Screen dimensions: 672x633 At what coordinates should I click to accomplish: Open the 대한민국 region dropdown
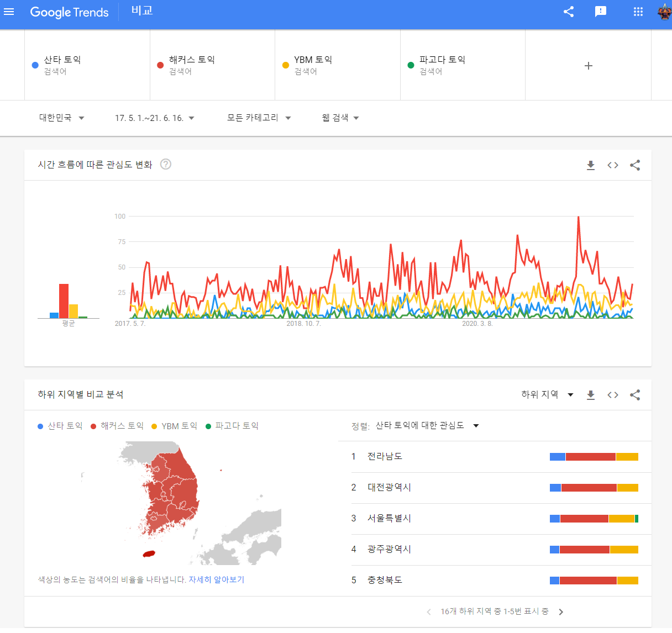pyautogui.click(x=62, y=118)
